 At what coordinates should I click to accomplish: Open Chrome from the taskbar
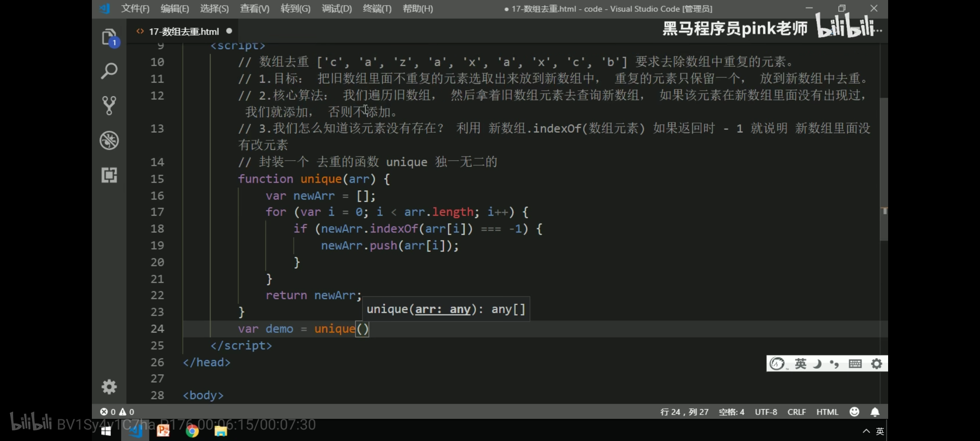click(x=192, y=431)
